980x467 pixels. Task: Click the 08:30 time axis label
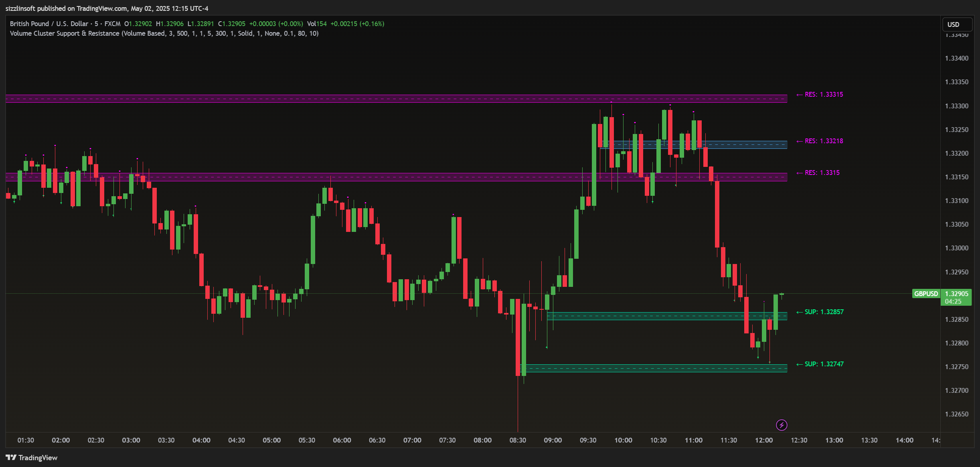(x=518, y=440)
